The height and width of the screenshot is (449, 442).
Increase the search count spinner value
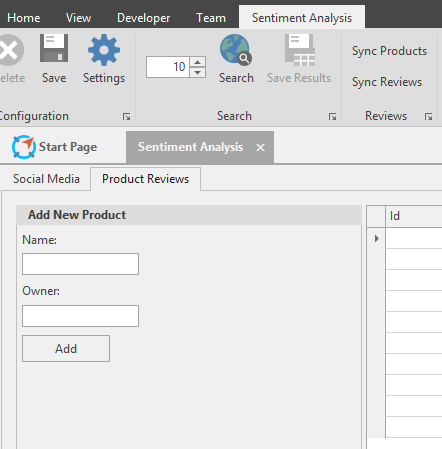click(198, 62)
